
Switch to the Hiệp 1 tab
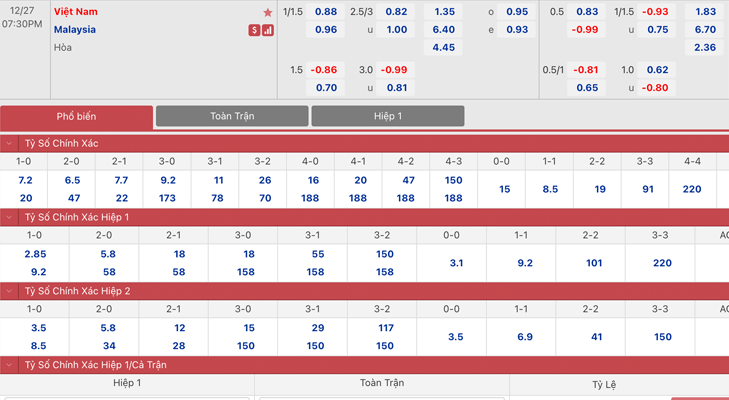pos(388,116)
